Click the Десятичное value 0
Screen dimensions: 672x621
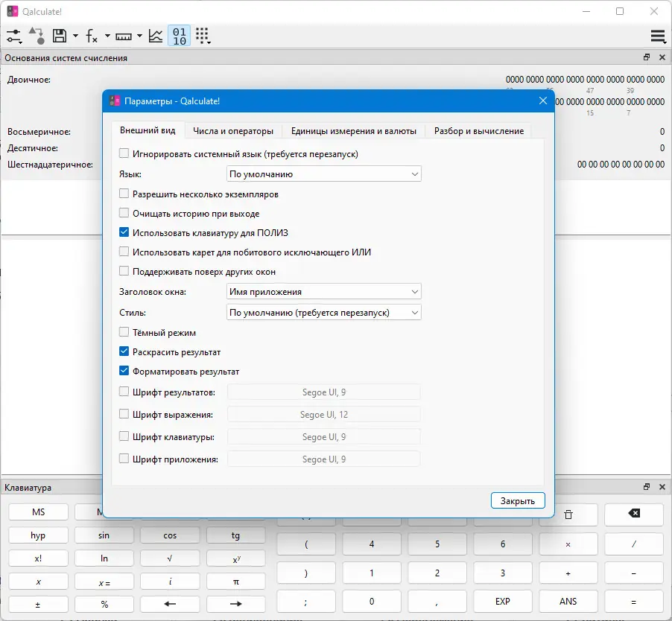click(x=662, y=148)
